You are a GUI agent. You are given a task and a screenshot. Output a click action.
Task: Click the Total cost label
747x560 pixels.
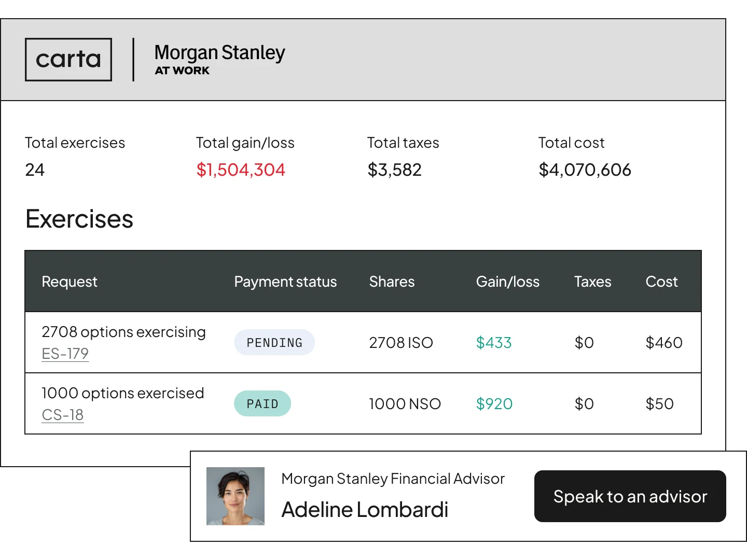[x=571, y=143]
